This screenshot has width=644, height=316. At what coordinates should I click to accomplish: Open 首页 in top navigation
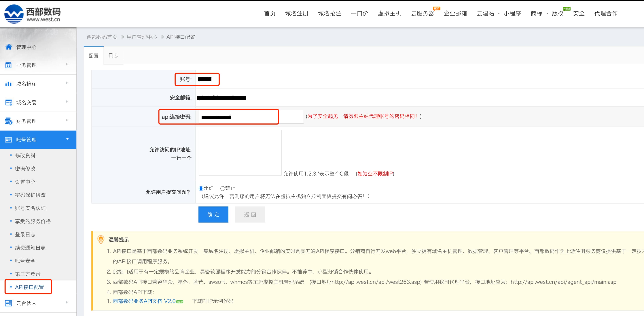pos(270,13)
